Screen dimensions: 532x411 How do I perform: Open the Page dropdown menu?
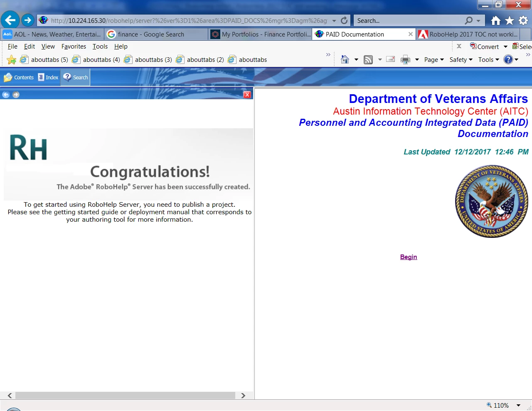coord(434,60)
